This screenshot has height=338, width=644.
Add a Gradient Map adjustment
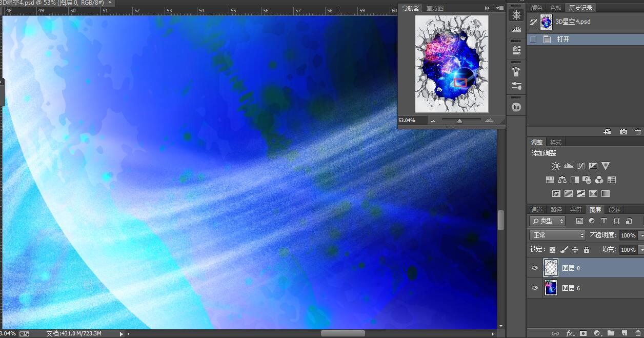(606, 194)
